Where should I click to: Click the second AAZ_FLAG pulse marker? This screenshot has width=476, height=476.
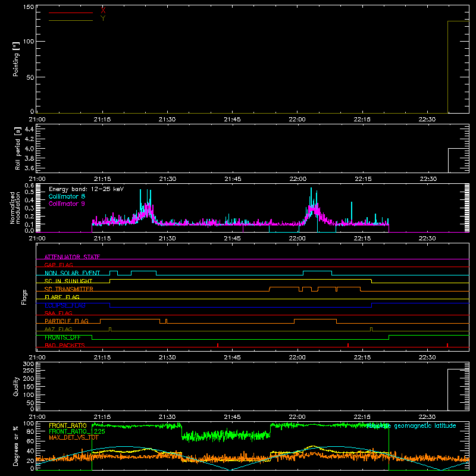[371, 330]
